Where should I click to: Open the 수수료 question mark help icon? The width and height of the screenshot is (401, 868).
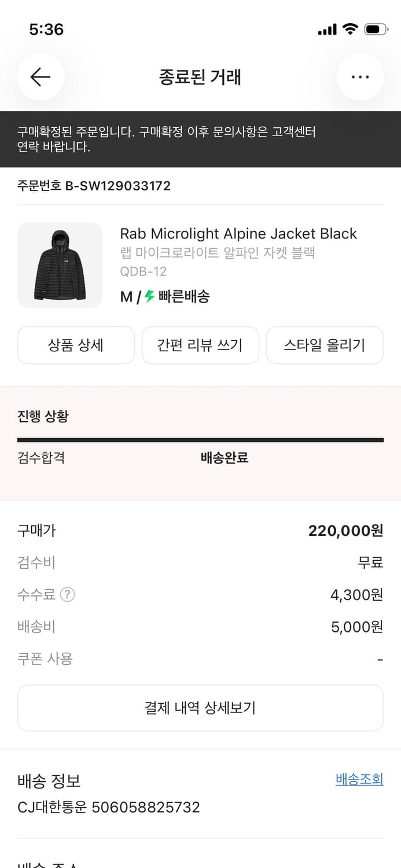(68, 594)
